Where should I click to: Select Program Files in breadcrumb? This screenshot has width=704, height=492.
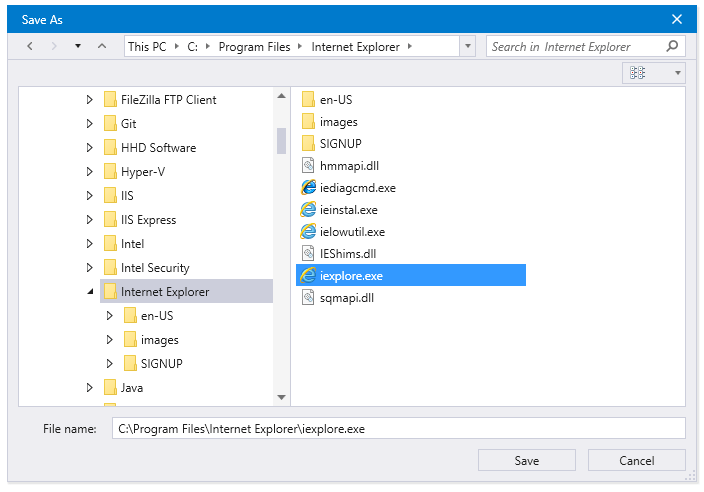coord(254,47)
